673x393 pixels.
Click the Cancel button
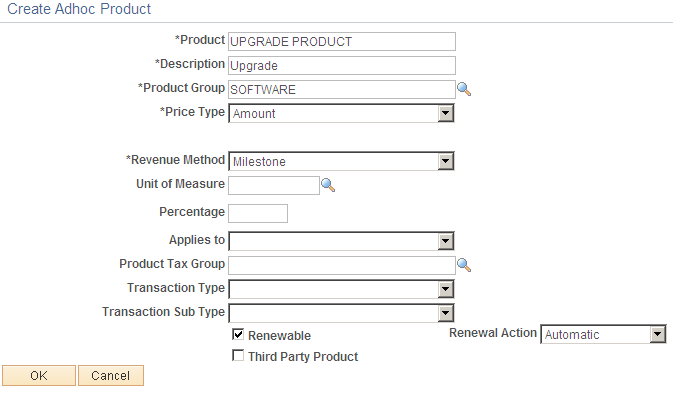pyautogui.click(x=111, y=375)
